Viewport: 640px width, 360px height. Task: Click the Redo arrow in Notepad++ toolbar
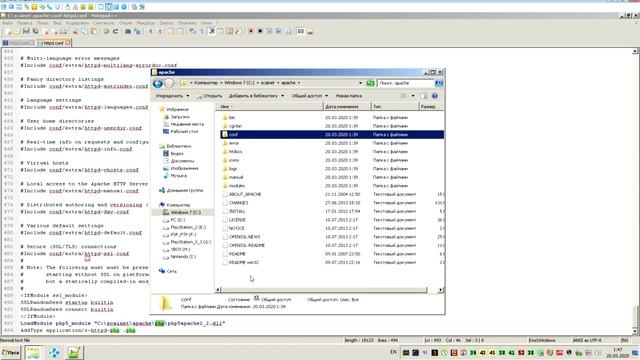pyautogui.click(x=116, y=31)
